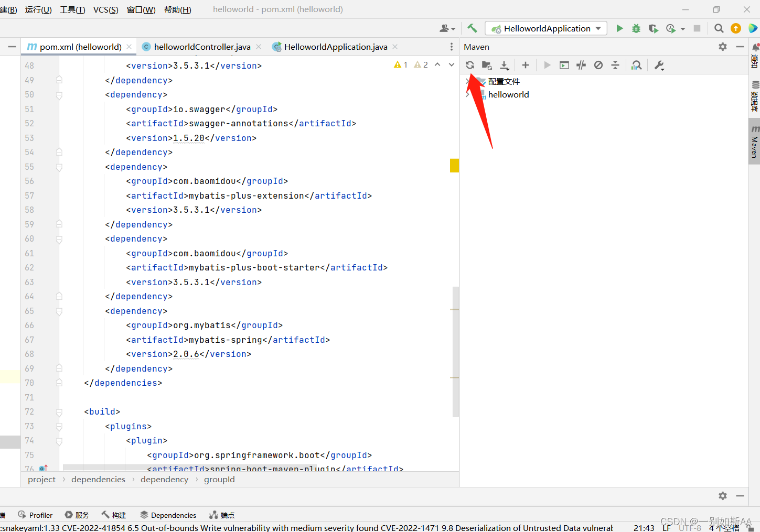This screenshot has width=760, height=532.
Task: Open the 窗口(W) menu
Action: point(141,9)
